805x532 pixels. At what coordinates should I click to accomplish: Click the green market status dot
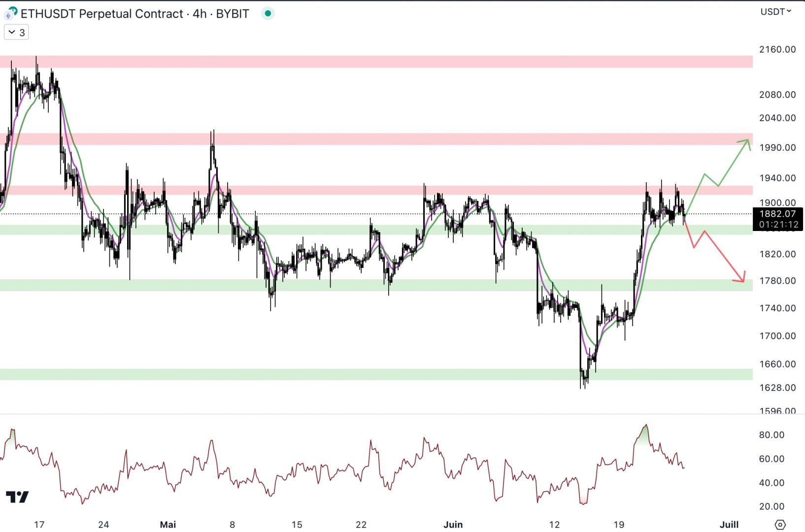point(268,13)
